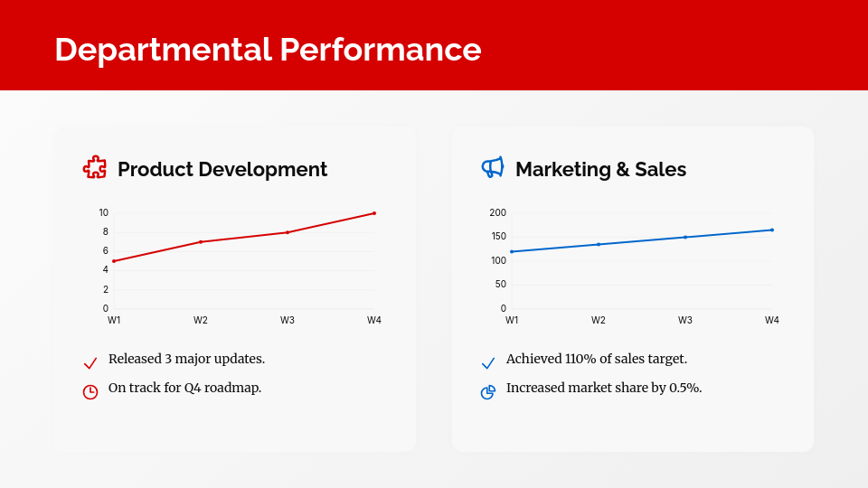This screenshot has width=868, height=488.
Task: Click the red clock icon beside Q4 roadmap
Action: click(x=90, y=392)
